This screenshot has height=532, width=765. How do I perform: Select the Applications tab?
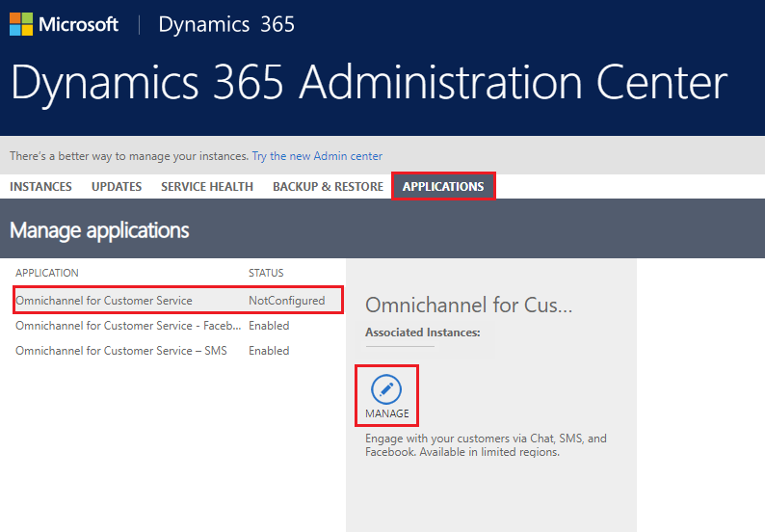tap(443, 186)
